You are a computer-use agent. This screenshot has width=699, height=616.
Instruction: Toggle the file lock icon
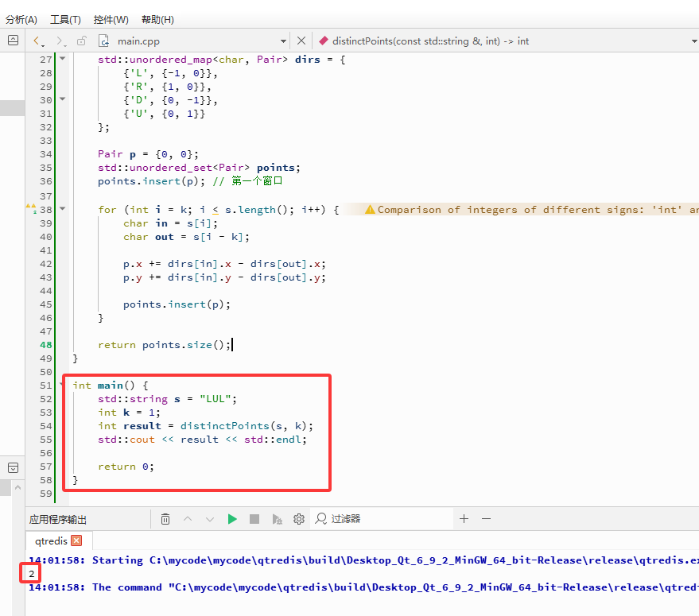pos(81,41)
